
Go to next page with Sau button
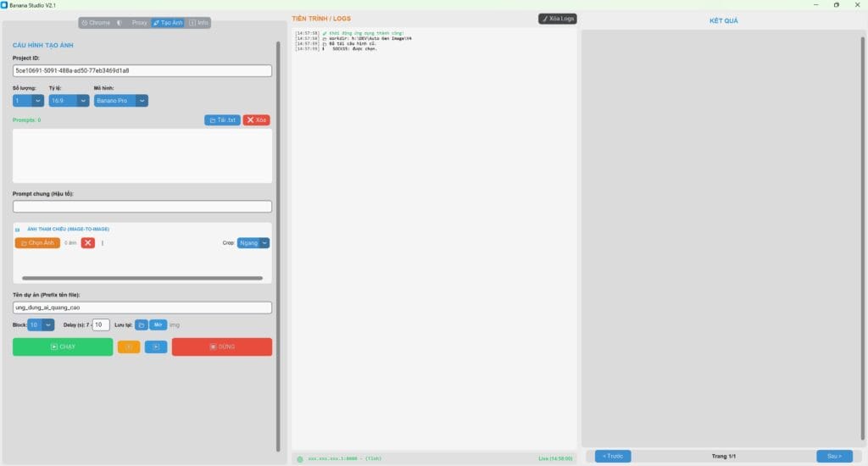pos(834,456)
